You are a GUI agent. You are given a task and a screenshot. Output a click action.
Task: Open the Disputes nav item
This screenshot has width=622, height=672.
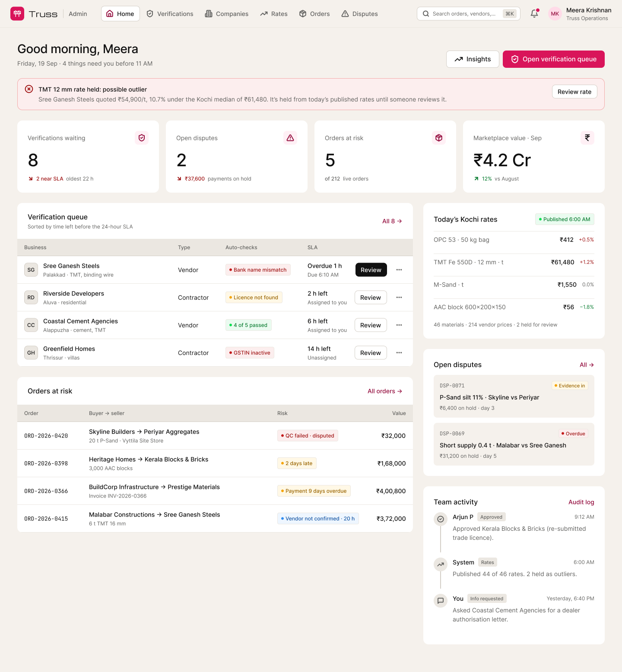pyautogui.click(x=359, y=14)
